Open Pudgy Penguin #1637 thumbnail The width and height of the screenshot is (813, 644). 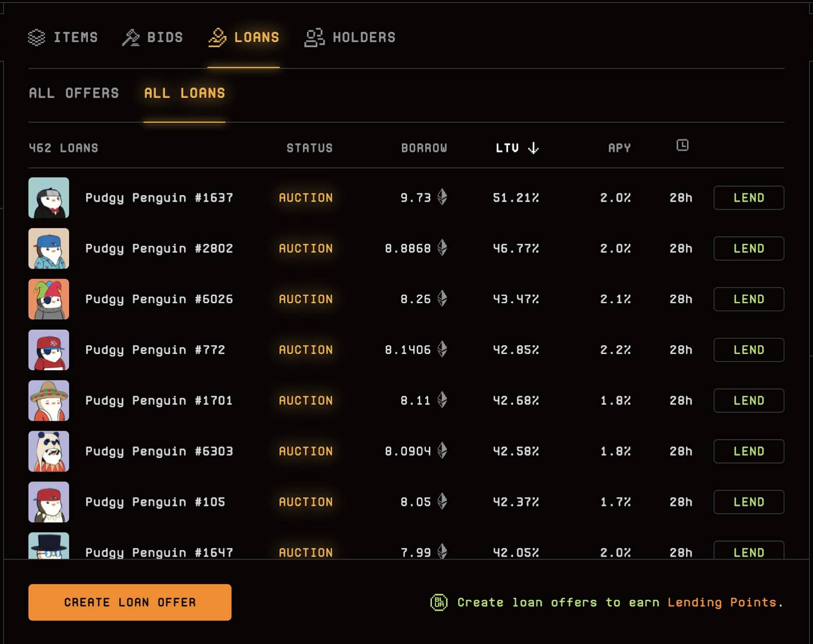(x=49, y=198)
